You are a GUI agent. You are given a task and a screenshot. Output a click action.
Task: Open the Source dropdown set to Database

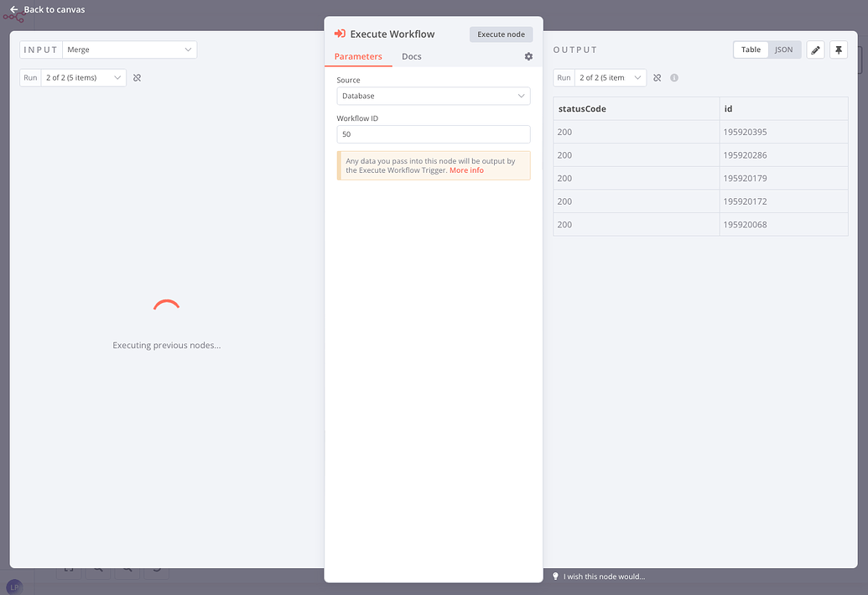click(x=433, y=96)
